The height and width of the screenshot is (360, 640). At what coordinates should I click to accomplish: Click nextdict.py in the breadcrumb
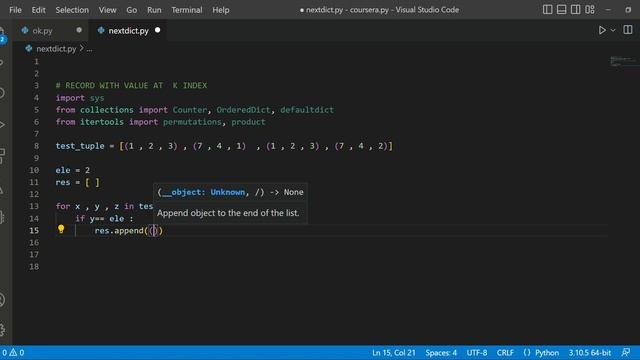pyautogui.click(x=56, y=49)
